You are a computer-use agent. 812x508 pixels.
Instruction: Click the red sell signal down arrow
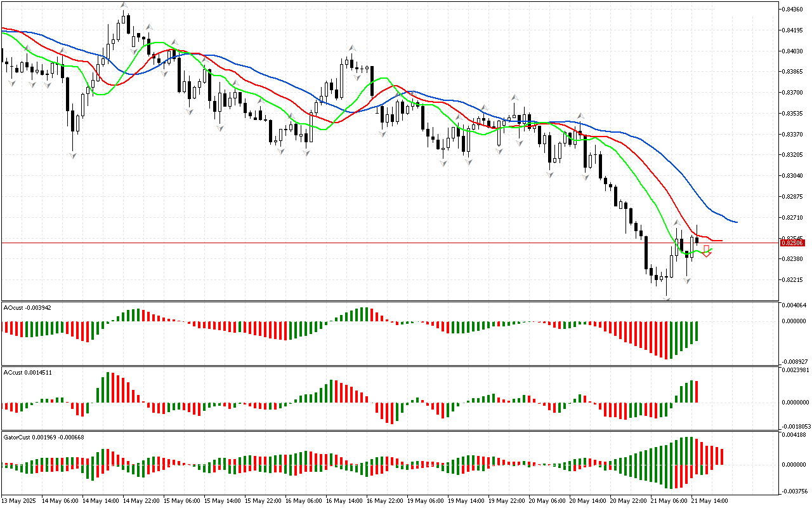(707, 251)
